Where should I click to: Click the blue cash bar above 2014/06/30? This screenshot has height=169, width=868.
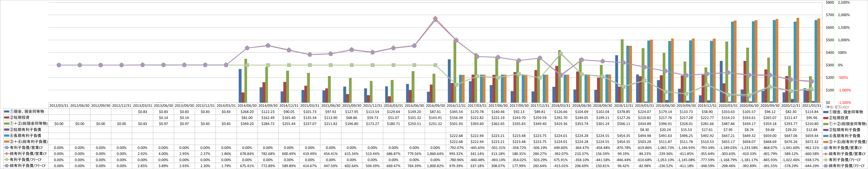tap(240, 86)
